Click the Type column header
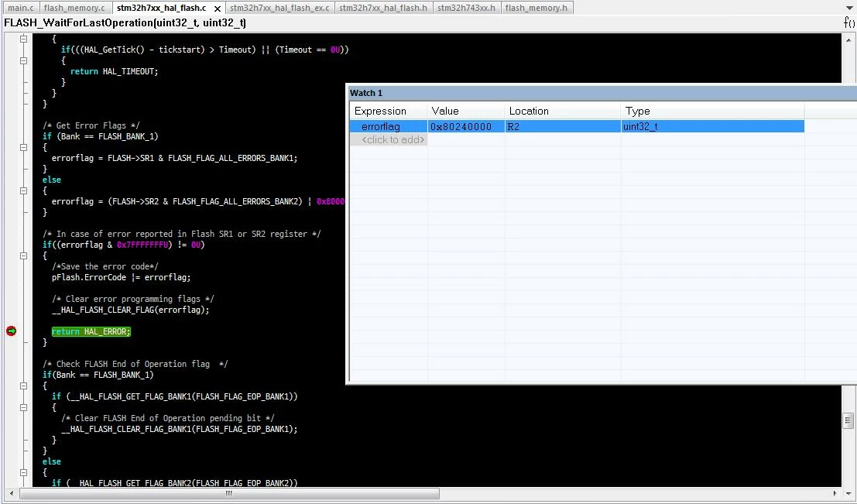This screenshot has height=504, width=857. 712,111
